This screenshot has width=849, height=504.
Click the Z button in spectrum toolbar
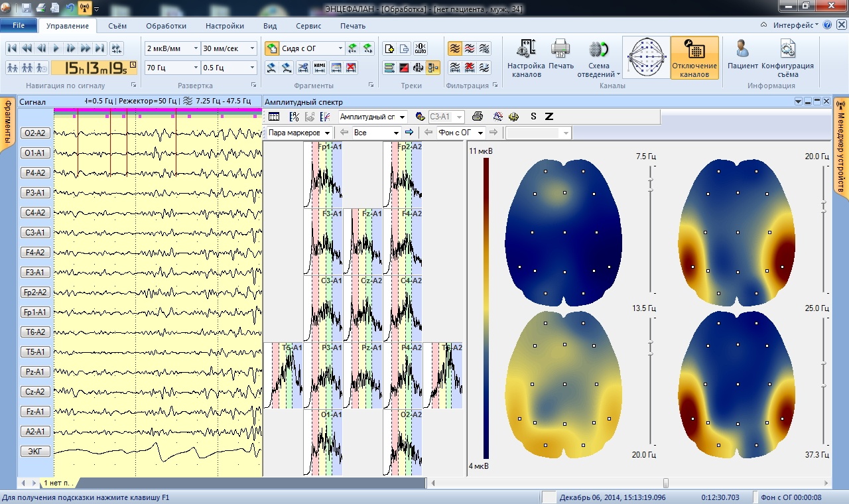[549, 117]
